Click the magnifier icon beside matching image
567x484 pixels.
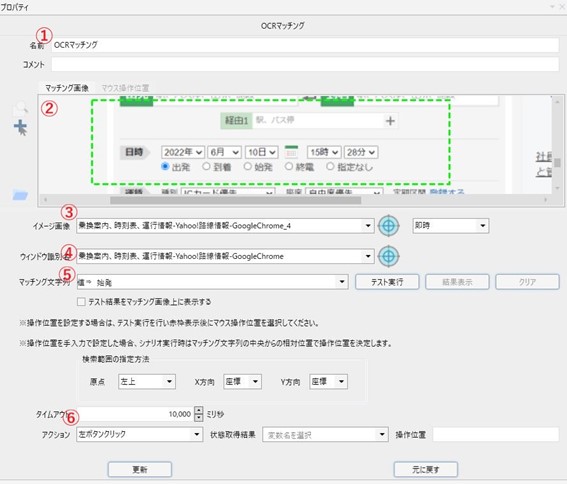[21, 108]
